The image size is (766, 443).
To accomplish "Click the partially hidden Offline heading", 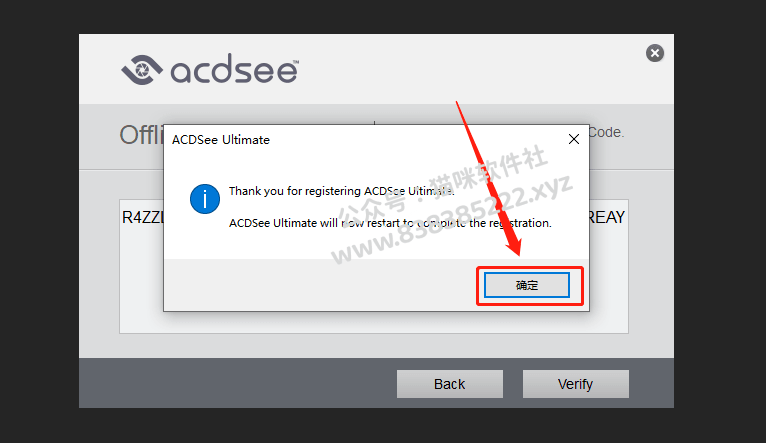I will coord(141,135).
